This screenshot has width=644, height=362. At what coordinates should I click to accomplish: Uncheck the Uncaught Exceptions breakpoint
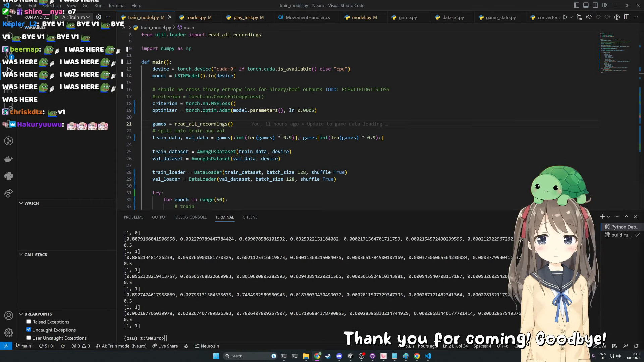(29, 330)
